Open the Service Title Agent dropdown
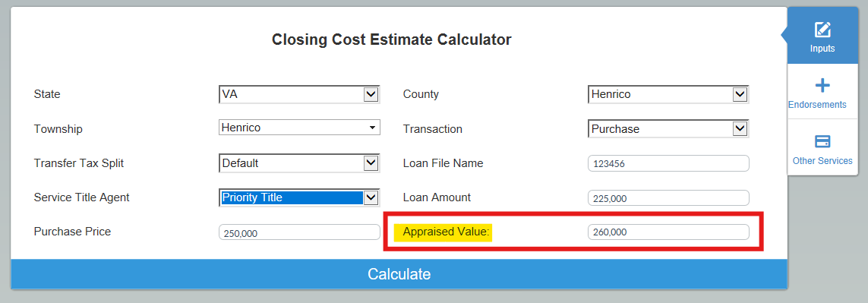Viewport: 868px width, 303px height. [x=299, y=197]
